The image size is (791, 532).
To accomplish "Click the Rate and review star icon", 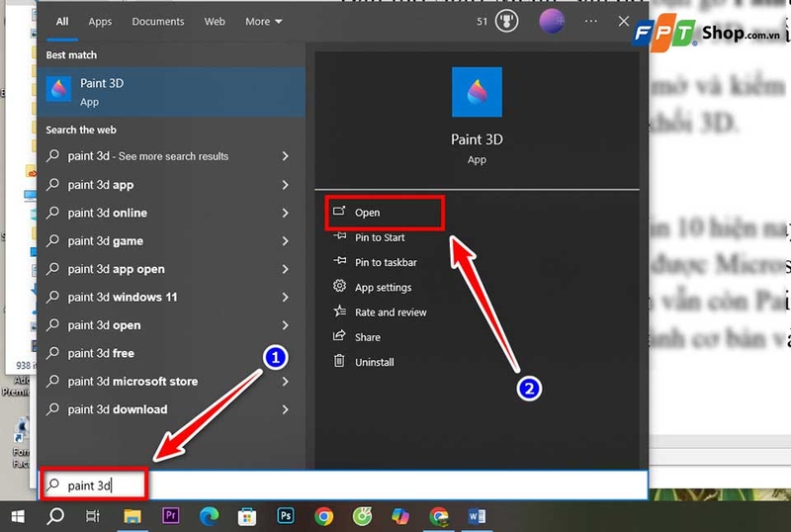I will 339,310.
